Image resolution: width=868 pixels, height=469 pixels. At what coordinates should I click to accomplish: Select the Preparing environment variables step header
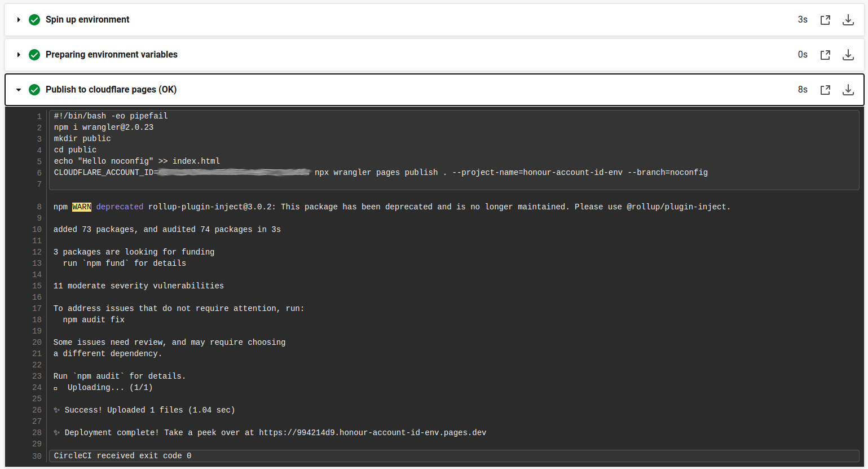[111, 54]
